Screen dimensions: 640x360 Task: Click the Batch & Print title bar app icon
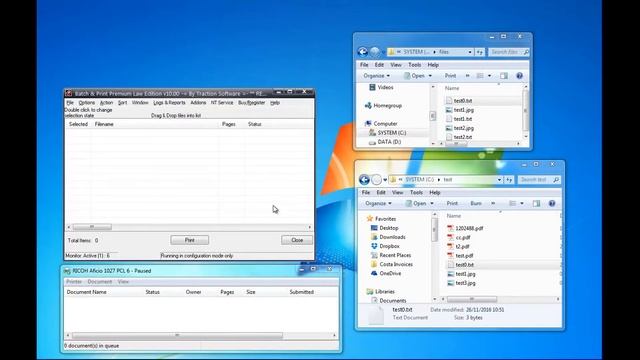[x=69, y=93]
